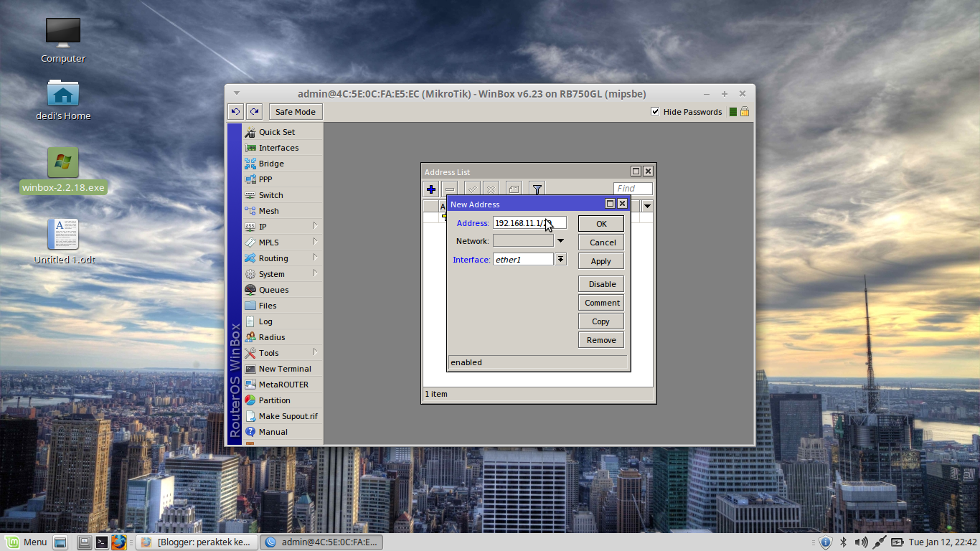Expand the System submenu
The height and width of the screenshot is (551, 980).
click(x=314, y=273)
